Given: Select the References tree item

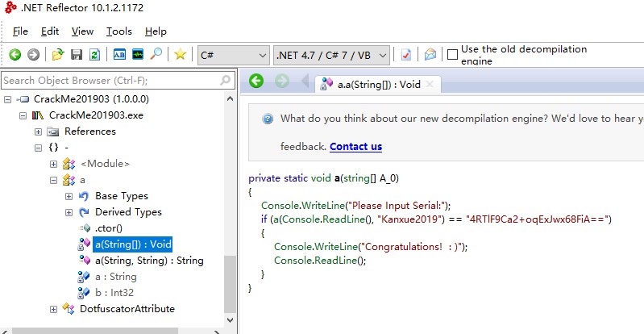Looking at the screenshot, I should click(x=90, y=132).
